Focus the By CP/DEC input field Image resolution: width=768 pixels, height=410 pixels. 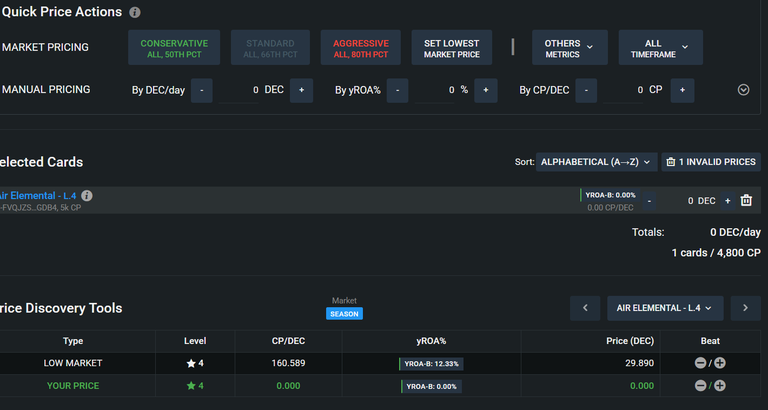(x=624, y=91)
